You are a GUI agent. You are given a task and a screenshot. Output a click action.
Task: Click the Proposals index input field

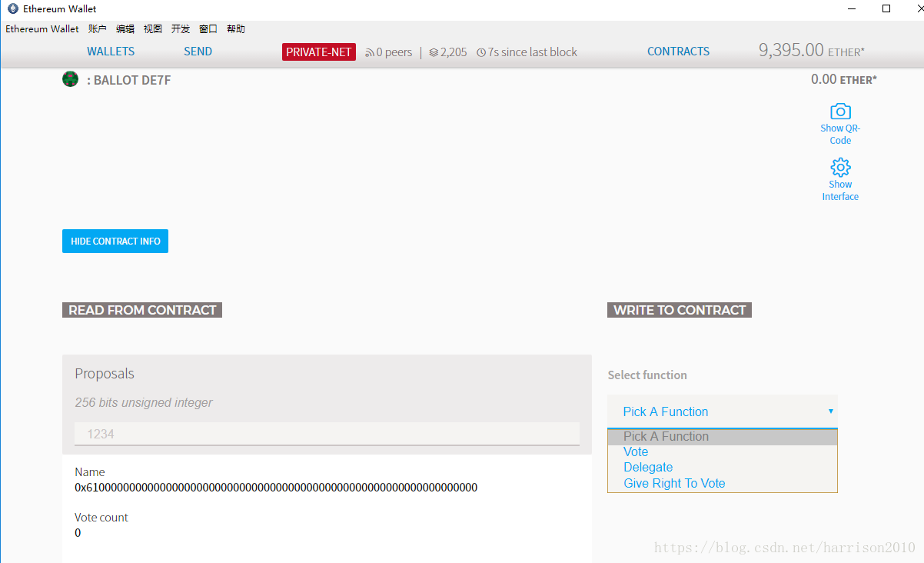coord(327,434)
